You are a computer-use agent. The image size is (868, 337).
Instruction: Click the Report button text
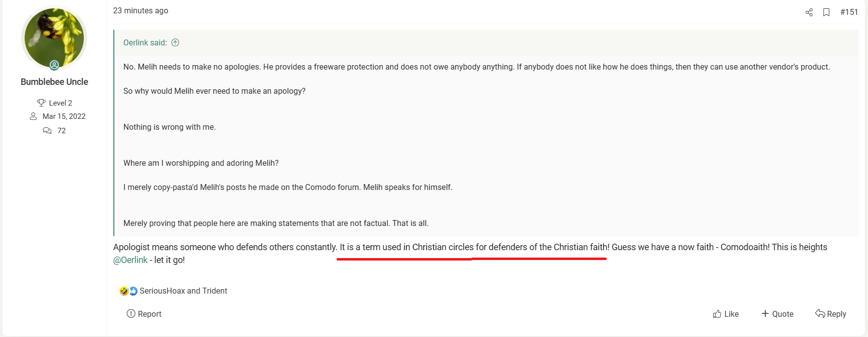pyautogui.click(x=149, y=314)
